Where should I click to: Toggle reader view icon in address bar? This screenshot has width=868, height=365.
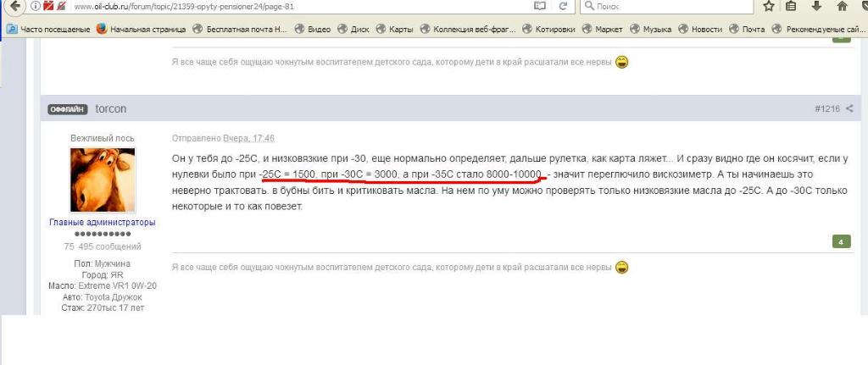click(540, 6)
